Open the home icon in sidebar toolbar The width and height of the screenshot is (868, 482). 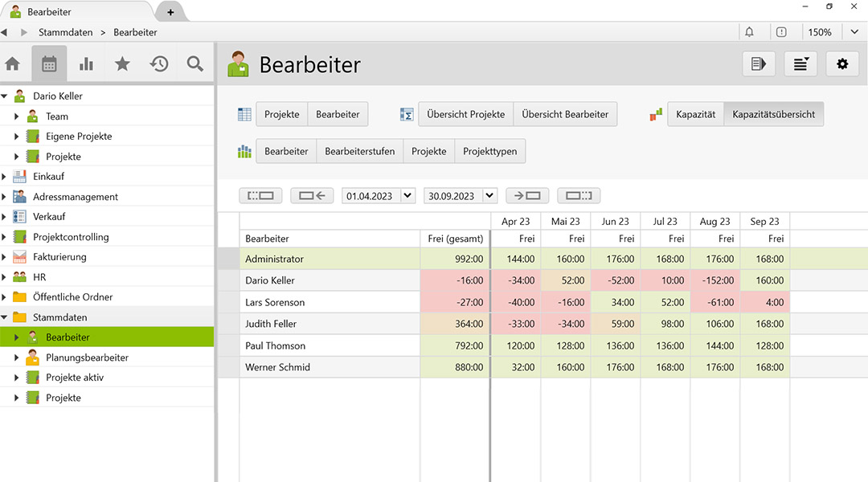click(x=12, y=64)
